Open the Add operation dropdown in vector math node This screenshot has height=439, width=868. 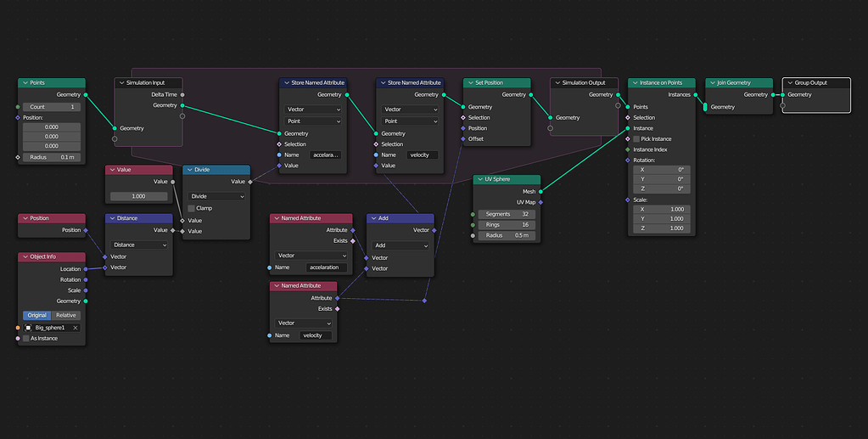coord(400,245)
